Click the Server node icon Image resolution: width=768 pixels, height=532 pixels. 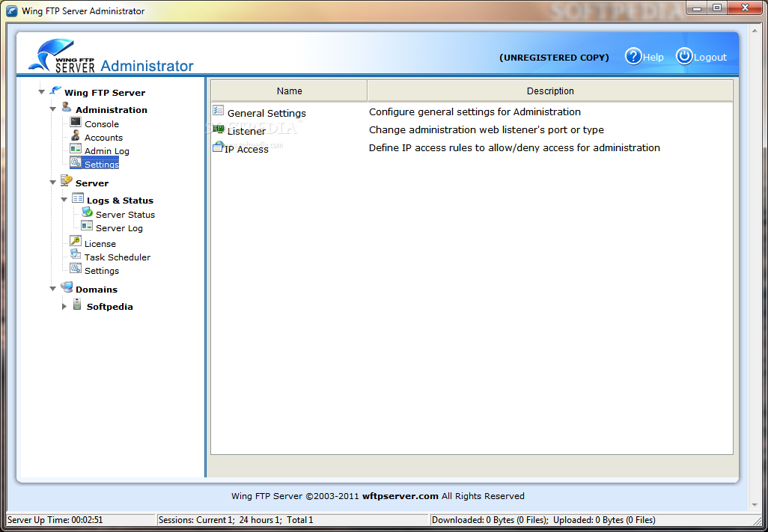(67, 181)
